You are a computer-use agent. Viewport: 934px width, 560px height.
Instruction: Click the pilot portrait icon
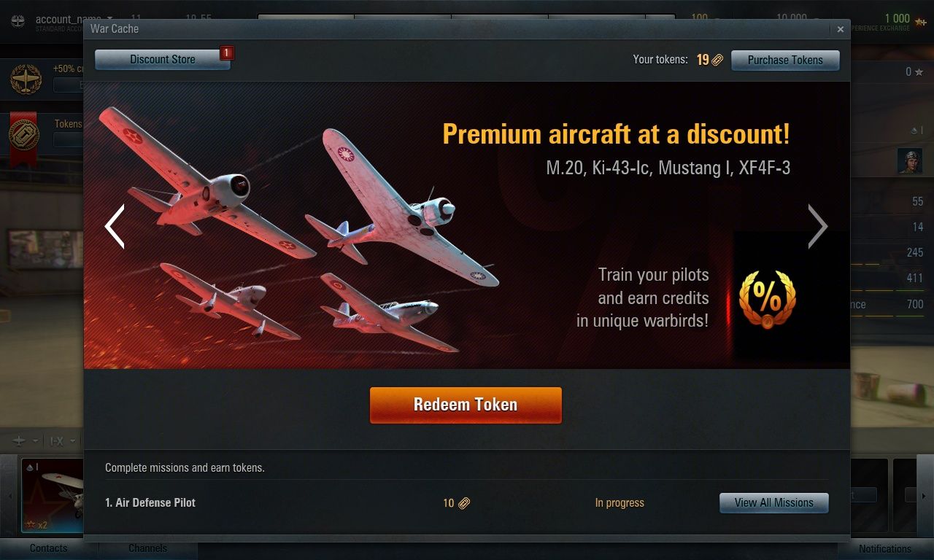[x=909, y=161]
